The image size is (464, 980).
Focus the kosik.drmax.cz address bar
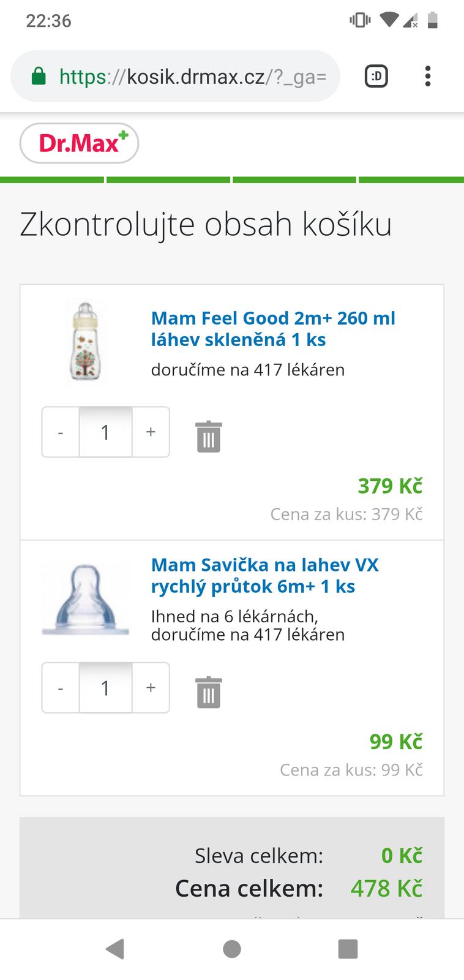(192, 77)
